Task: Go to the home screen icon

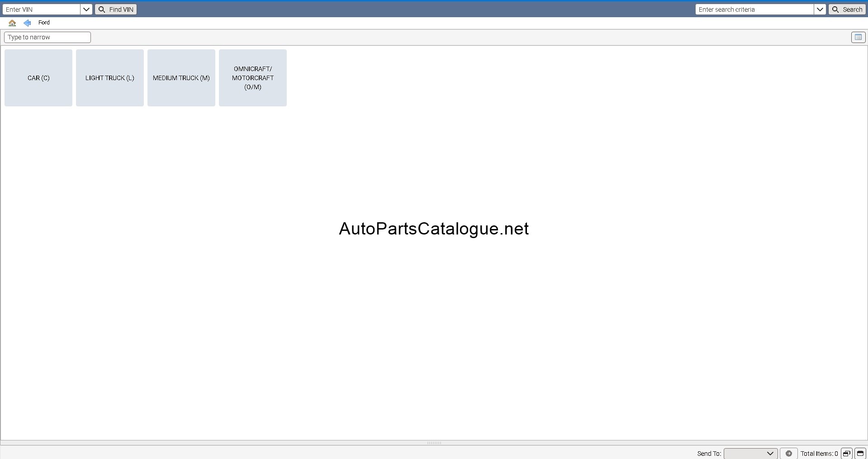Action: (x=12, y=23)
